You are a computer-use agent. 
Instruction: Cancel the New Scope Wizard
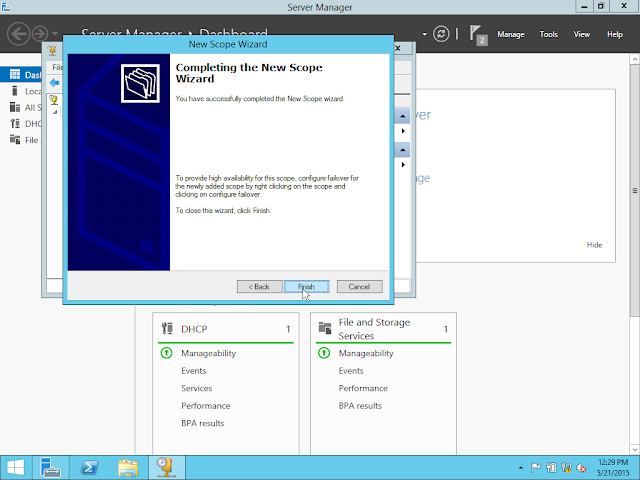[359, 287]
